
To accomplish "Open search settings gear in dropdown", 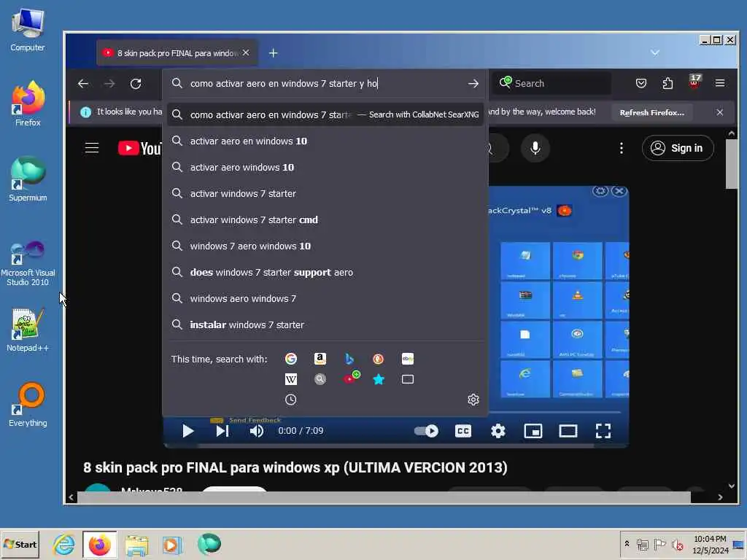I will click(x=473, y=400).
